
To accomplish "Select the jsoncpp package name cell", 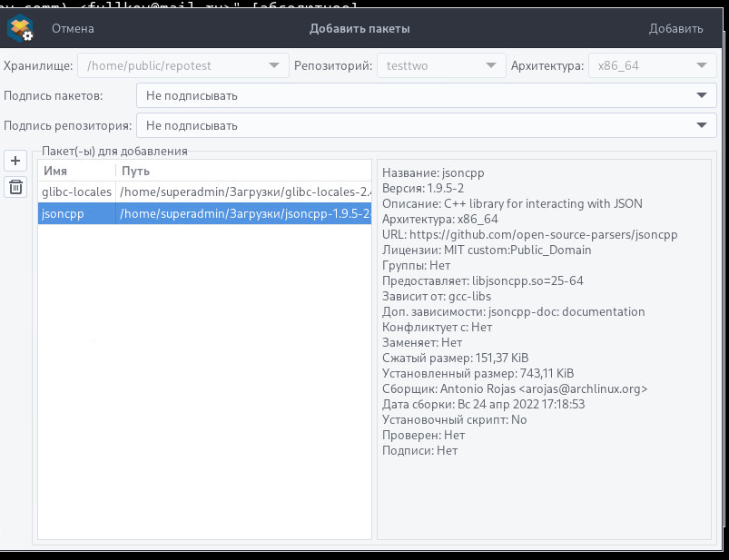I will (x=77, y=214).
